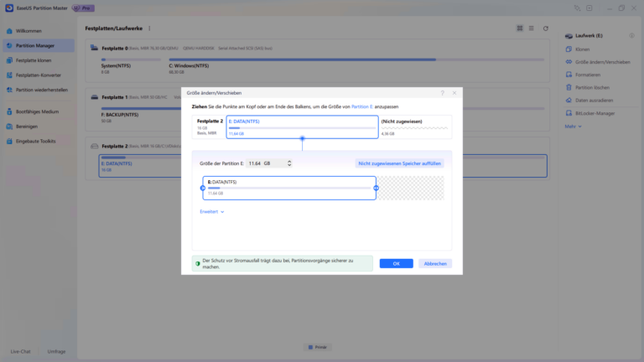The image size is (644, 362).
Task: Switch to list view of disks
Action: [x=532, y=28]
